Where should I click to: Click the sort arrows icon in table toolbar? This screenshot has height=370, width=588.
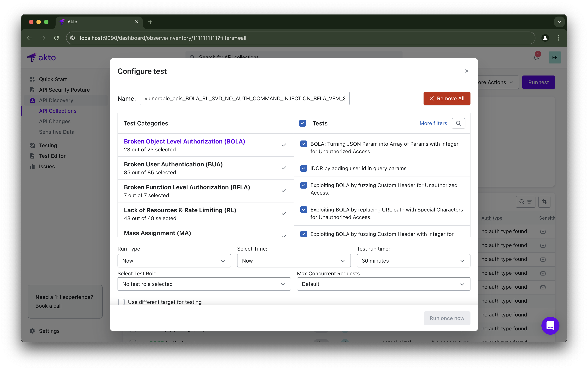point(544,202)
